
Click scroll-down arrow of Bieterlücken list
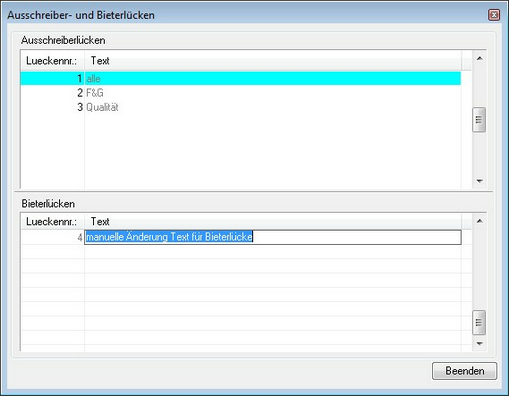point(479,343)
